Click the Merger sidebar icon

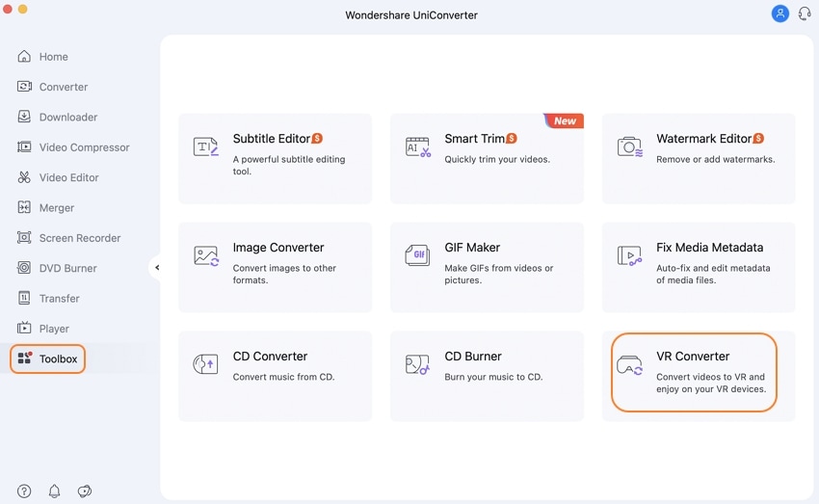(24, 208)
